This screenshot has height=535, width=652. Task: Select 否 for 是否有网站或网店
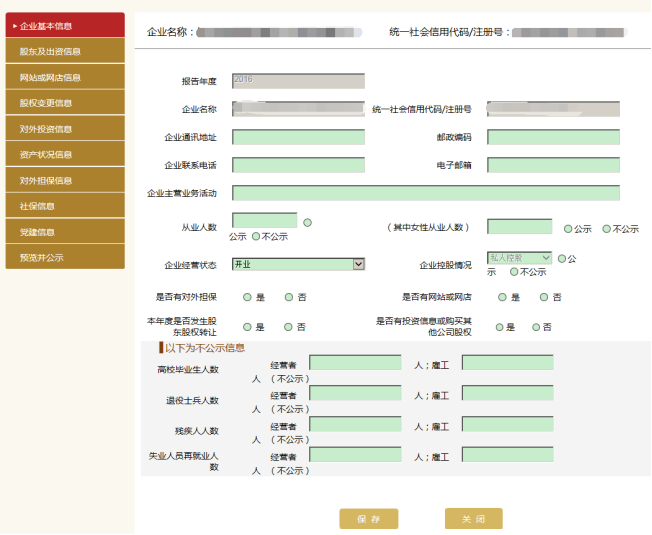tap(544, 297)
